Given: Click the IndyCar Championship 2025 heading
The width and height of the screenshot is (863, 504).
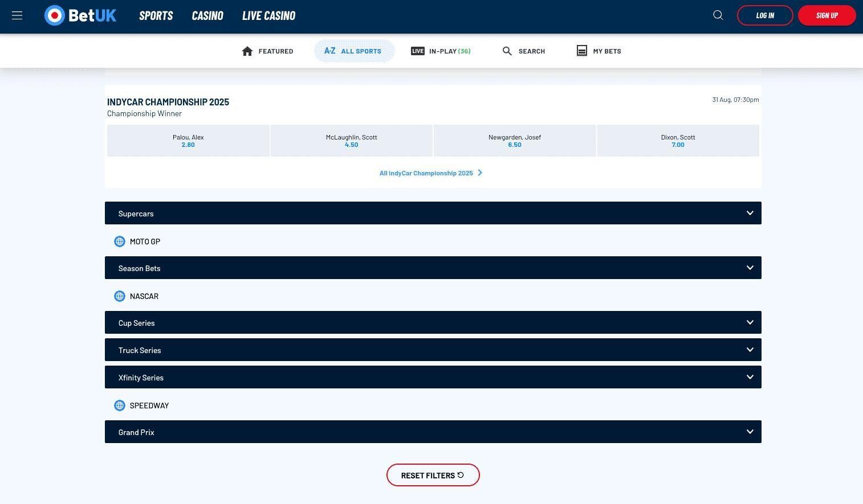Looking at the screenshot, I should click(168, 102).
